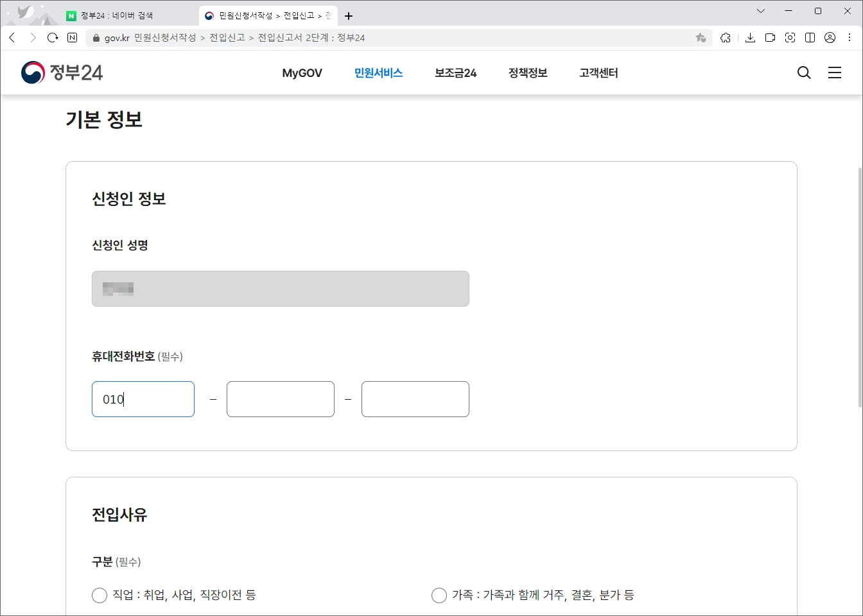This screenshot has height=616, width=863.
Task: Toggle the bookmark star in address bar
Action: tap(701, 37)
